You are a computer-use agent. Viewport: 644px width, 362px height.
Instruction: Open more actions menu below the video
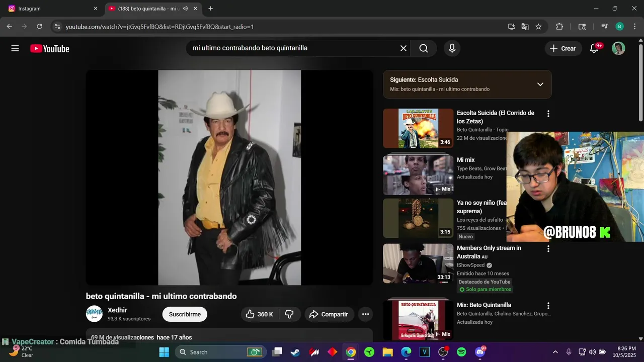(365, 314)
